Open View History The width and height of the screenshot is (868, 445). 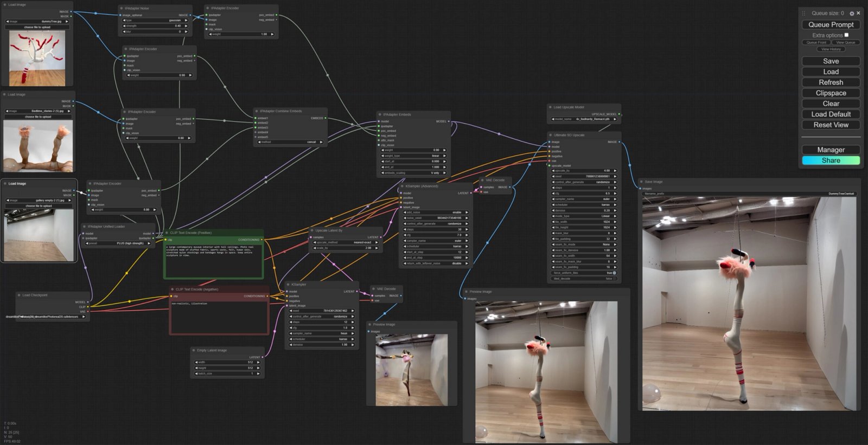(x=831, y=49)
